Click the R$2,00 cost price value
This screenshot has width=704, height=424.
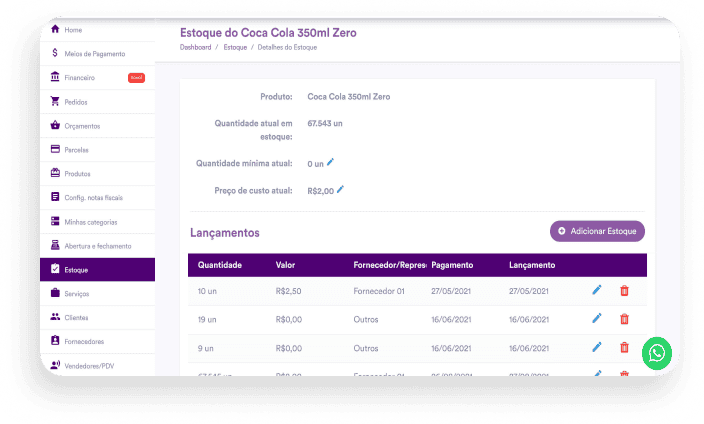321,191
